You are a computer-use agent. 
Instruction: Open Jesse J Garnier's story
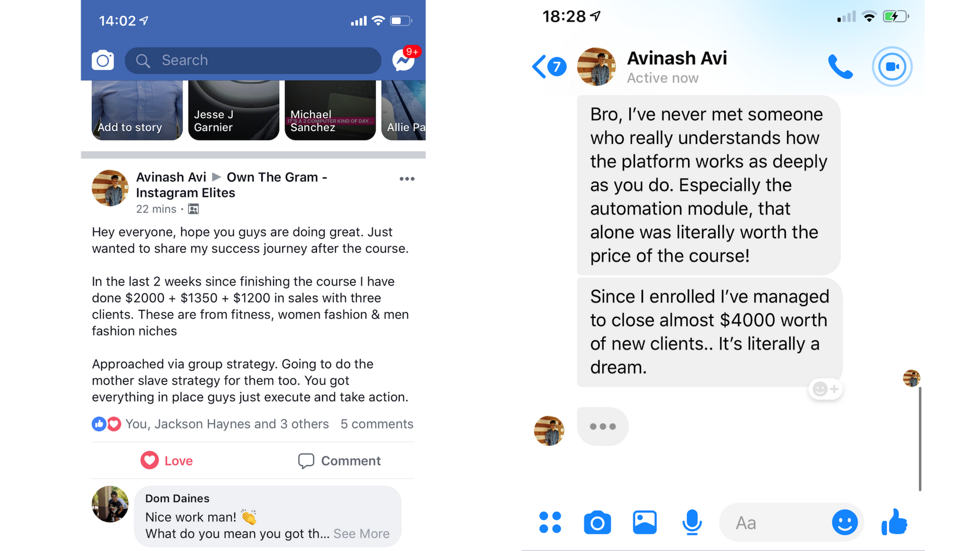click(x=234, y=110)
